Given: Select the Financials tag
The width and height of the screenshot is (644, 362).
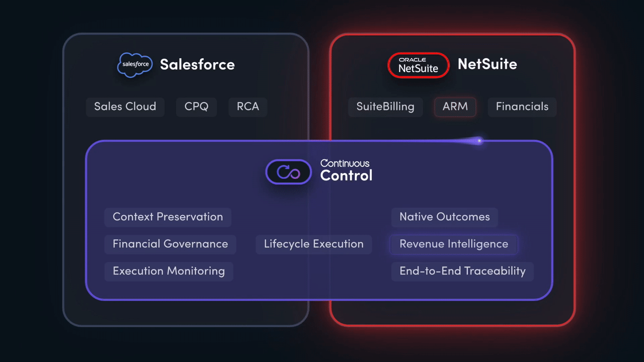Looking at the screenshot, I should pos(522,107).
